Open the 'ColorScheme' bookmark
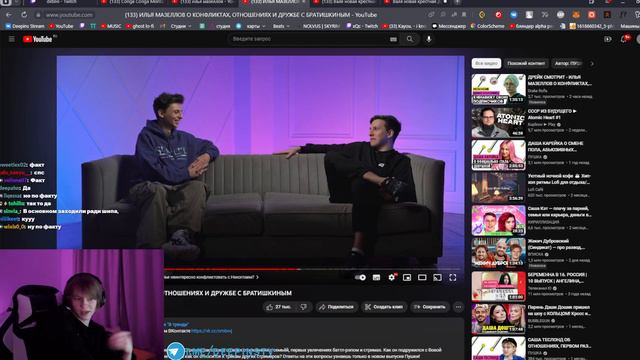Screen dimensions: 640x360 (487, 26)
